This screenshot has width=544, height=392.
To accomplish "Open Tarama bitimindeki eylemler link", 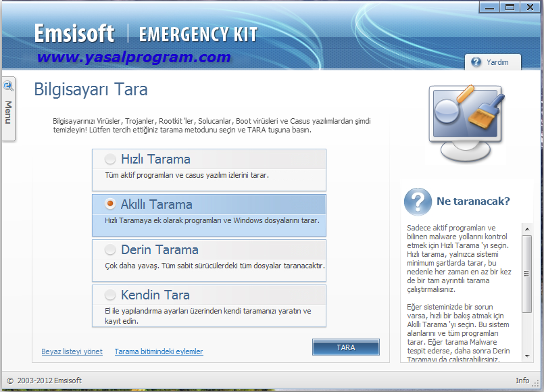I will coord(158,351).
